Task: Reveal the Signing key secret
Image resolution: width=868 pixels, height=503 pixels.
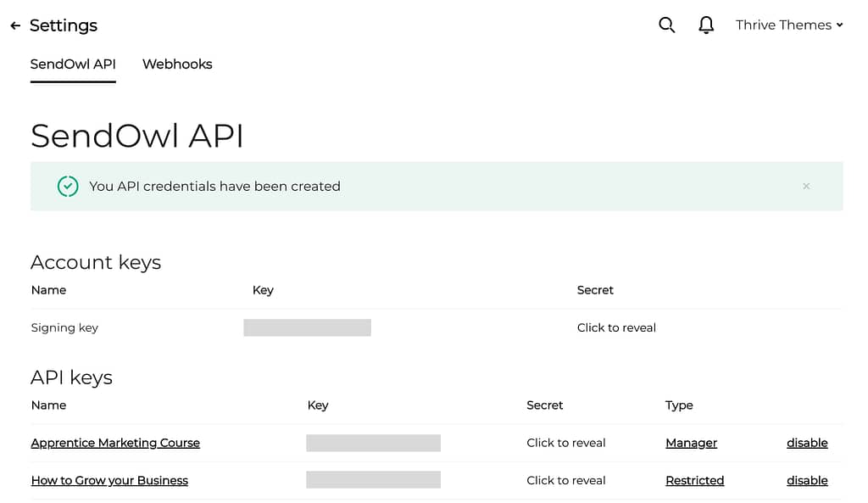Action: pyautogui.click(x=616, y=327)
